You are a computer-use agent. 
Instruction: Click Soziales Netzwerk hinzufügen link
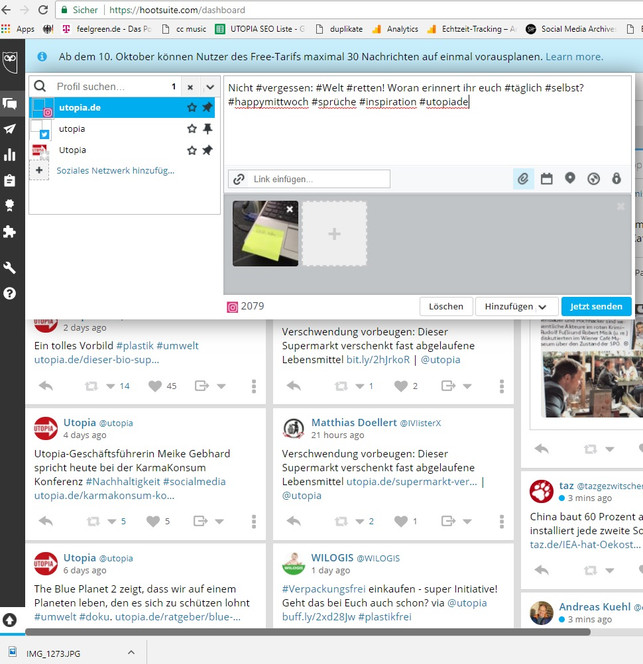(x=115, y=170)
